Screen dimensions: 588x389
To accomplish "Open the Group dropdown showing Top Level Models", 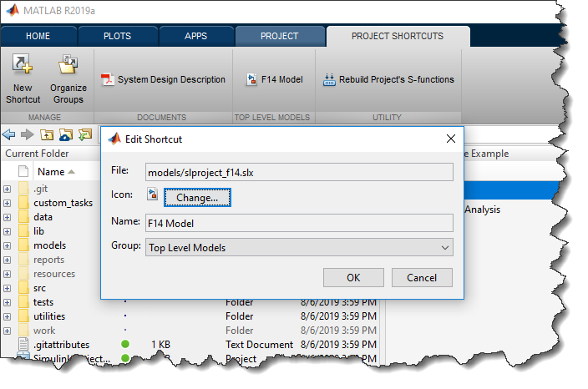I will [298, 247].
